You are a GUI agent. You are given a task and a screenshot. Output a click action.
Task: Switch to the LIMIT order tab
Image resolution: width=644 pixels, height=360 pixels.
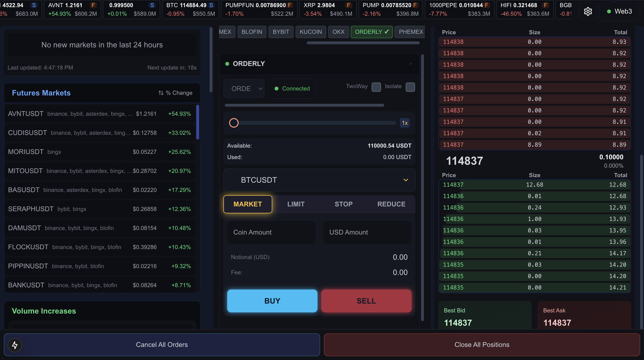pyautogui.click(x=296, y=204)
